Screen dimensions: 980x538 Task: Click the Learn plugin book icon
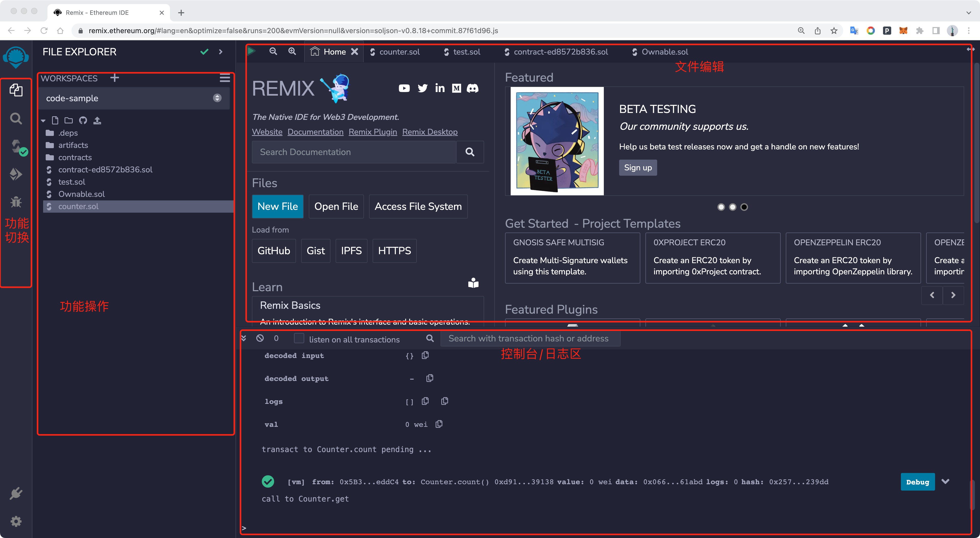pos(473,283)
